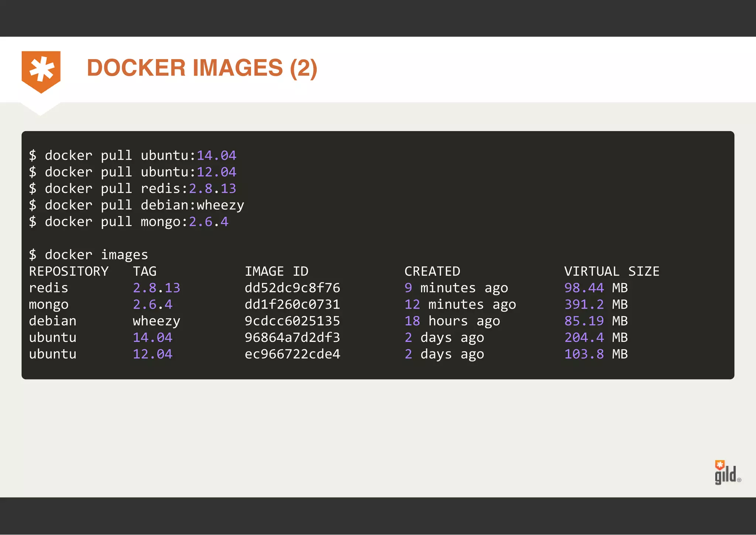Click the 14.04 tag in the table
This screenshot has height=535, width=756.
[x=152, y=337]
